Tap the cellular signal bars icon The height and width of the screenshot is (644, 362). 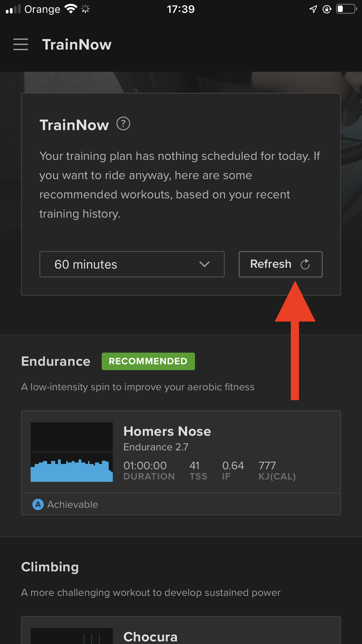(x=13, y=9)
